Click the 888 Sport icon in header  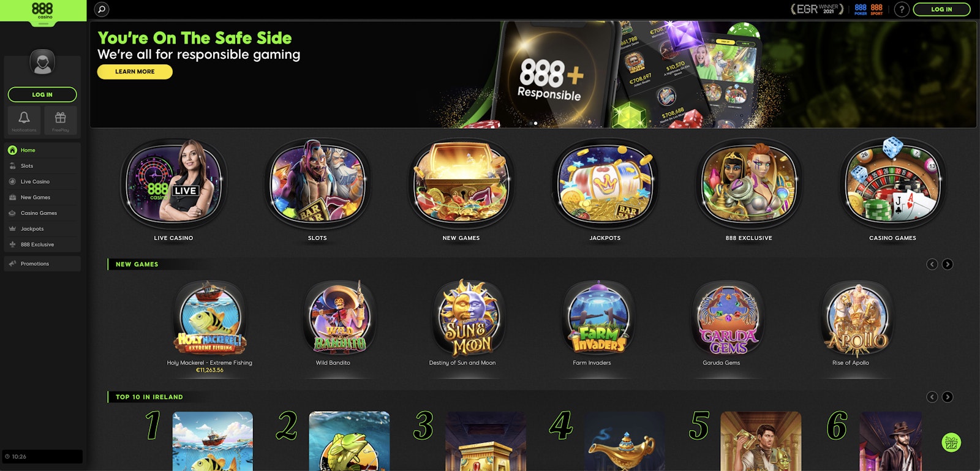click(876, 9)
